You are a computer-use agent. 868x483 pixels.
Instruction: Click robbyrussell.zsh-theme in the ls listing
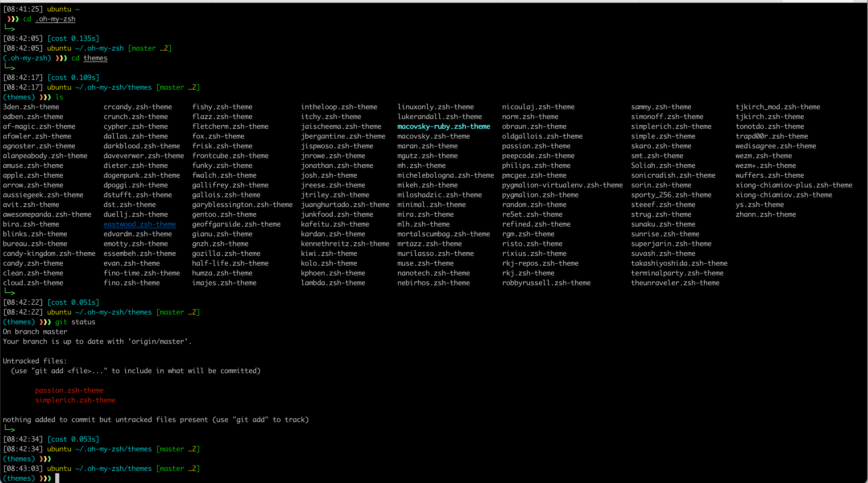[x=546, y=283]
